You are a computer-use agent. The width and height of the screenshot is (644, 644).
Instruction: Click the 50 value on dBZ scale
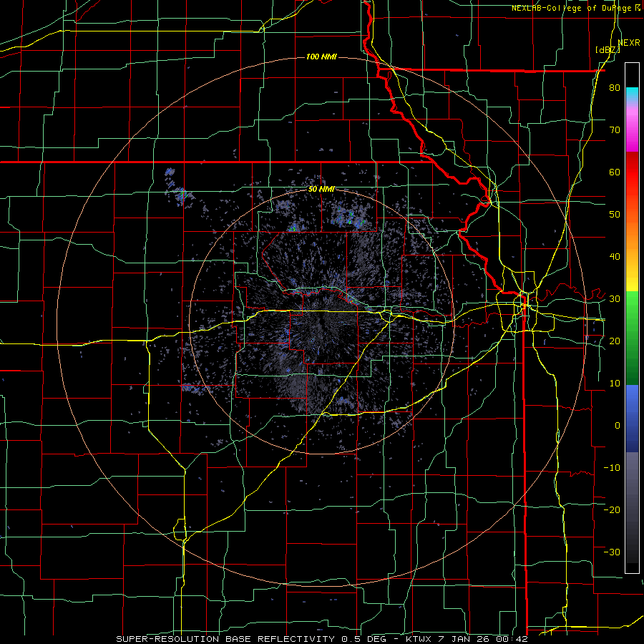[615, 215]
